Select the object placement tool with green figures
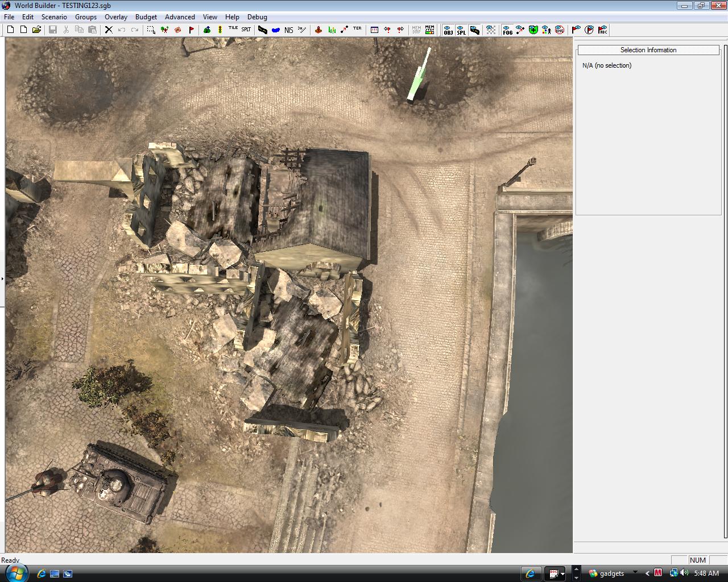Screen dimensions: 728x582 point(164,30)
